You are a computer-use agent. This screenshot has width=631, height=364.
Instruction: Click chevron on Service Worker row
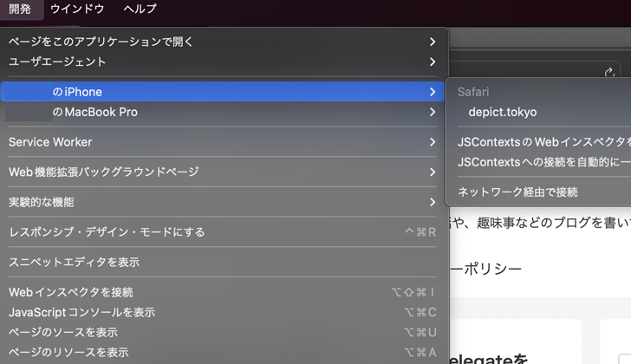(x=433, y=142)
